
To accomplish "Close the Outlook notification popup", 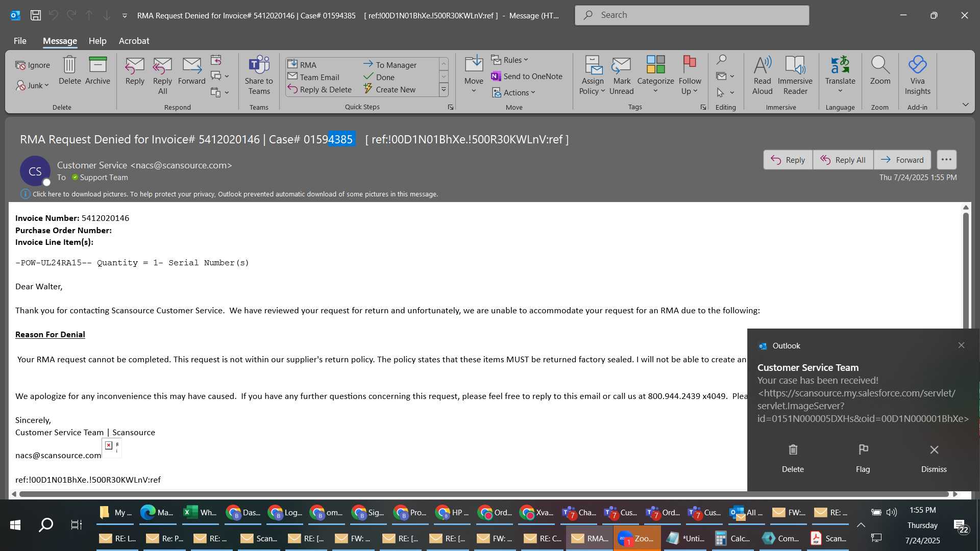I will (961, 345).
